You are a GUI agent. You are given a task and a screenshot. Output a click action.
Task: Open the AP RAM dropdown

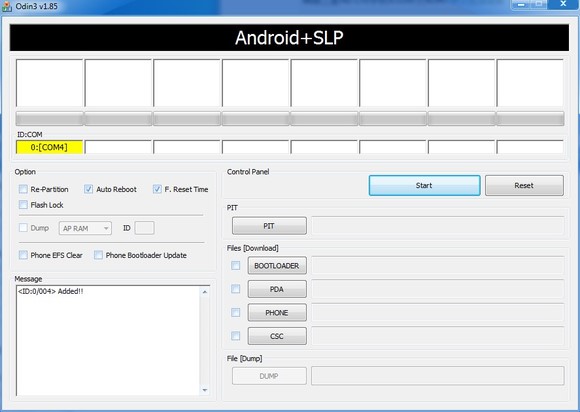[85, 228]
